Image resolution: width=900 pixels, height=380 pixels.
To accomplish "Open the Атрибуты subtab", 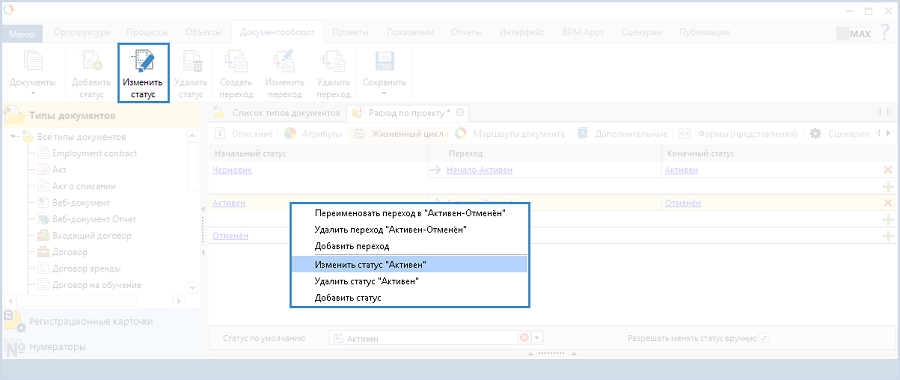I will tap(314, 134).
